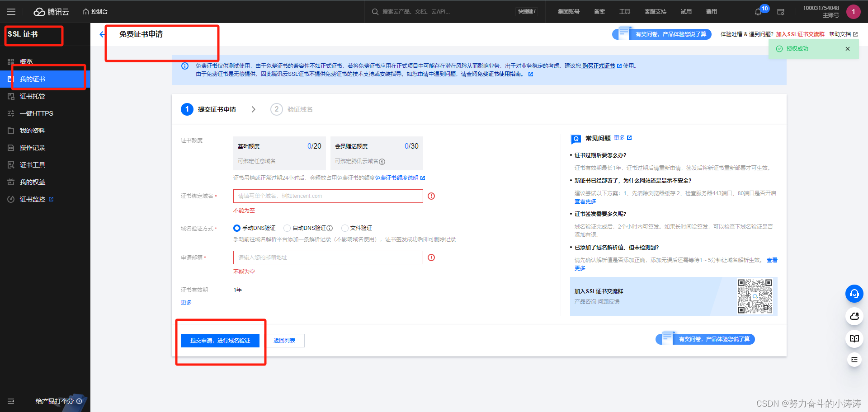Image resolution: width=868 pixels, height=412 pixels.
Task: Open 工具 menu in top bar
Action: click(x=625, y=12)
